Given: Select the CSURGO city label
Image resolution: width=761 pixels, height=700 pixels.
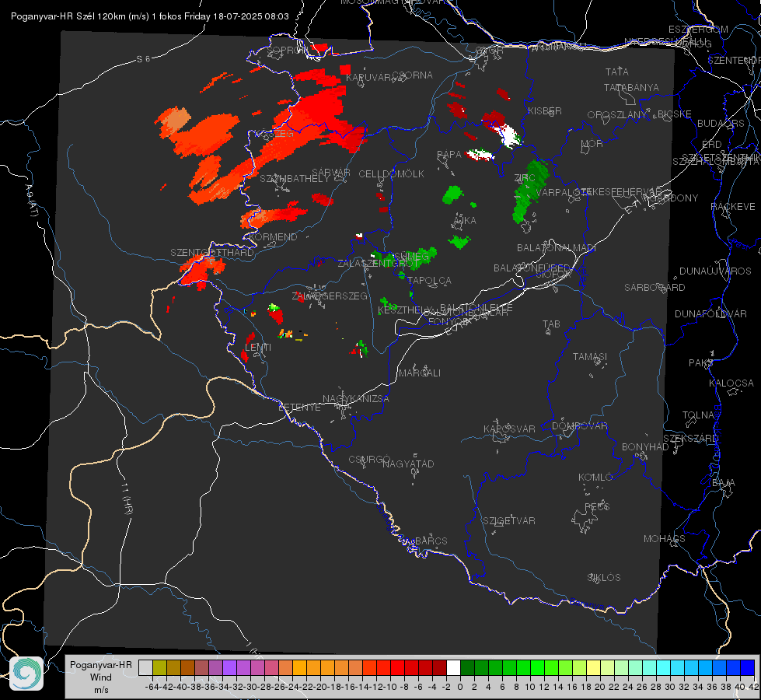Looking at the screenshot, I should [369, 459].
